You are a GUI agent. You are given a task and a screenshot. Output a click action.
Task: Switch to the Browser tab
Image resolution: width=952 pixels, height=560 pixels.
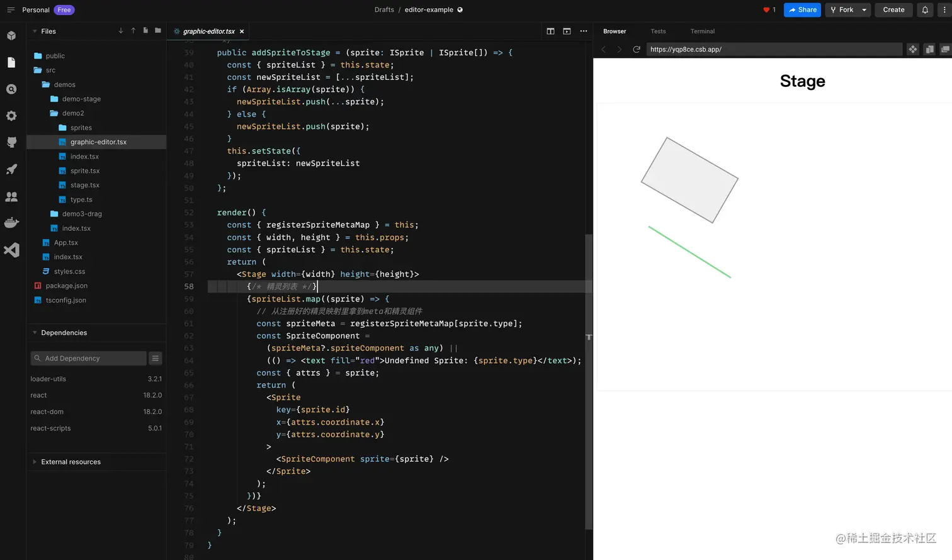(615, 31)
